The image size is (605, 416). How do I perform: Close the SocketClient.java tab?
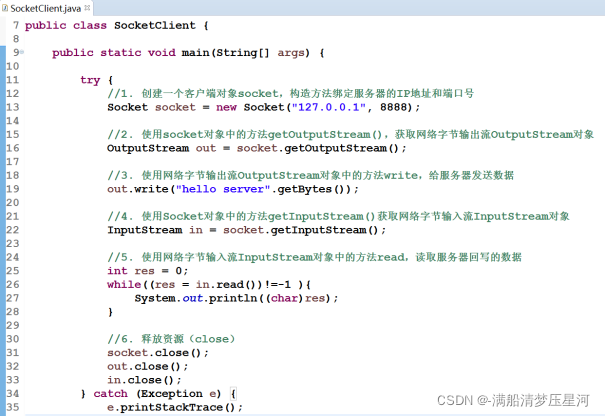tap(87, 7)
